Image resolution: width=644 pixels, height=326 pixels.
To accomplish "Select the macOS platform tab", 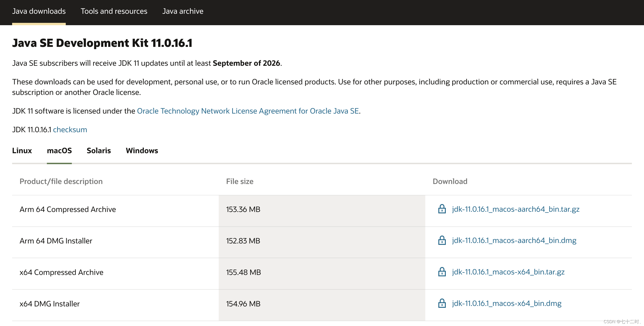I will pos(59,151).
